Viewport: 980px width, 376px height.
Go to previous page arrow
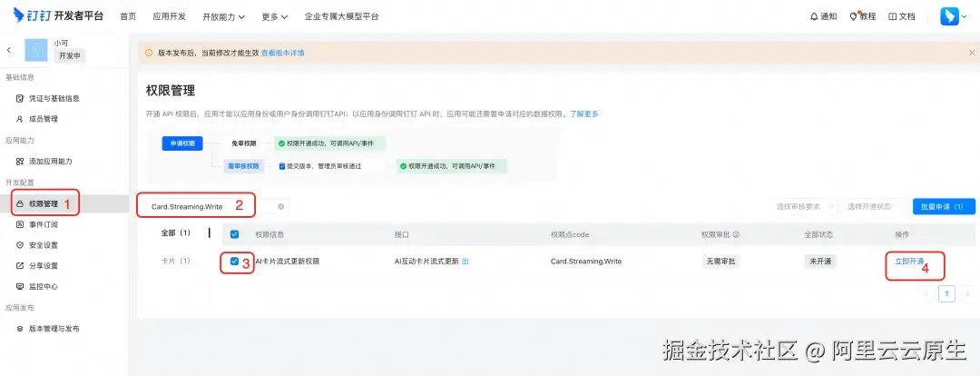(x=926, y=293)
